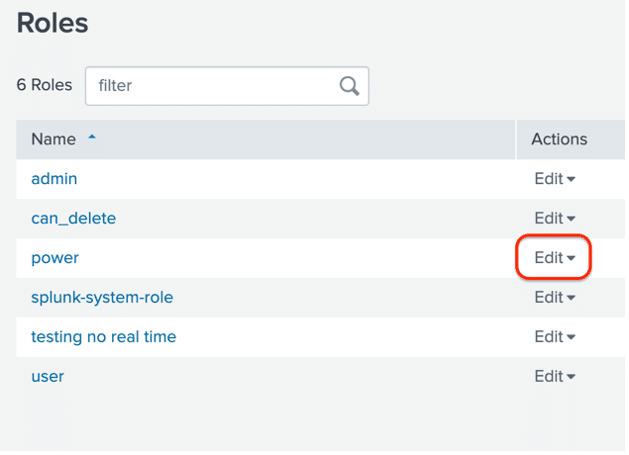This screenshot has height=455, width=629.
Task: Expand Edit dropdown for testing no real time
Action: click(x=555, y=337)
